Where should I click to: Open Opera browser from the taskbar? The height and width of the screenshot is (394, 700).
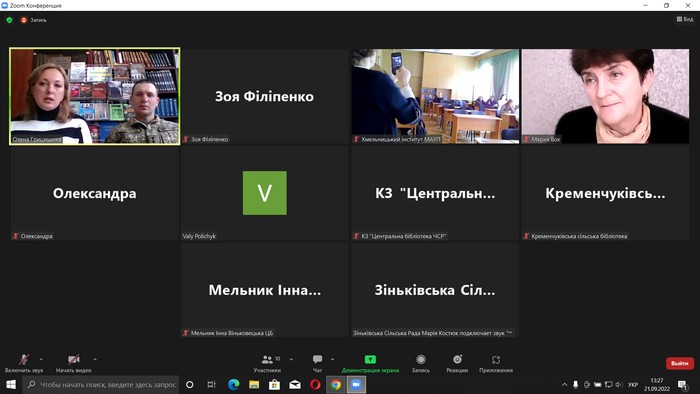[x=315, y=385]
